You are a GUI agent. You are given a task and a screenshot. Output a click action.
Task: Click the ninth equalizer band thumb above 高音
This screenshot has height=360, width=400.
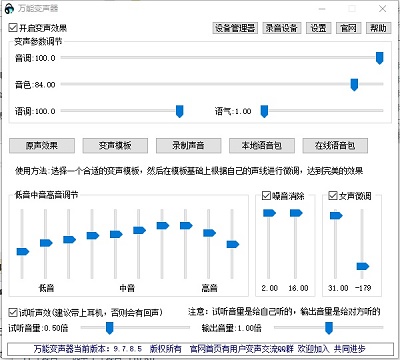coord(209,233)
